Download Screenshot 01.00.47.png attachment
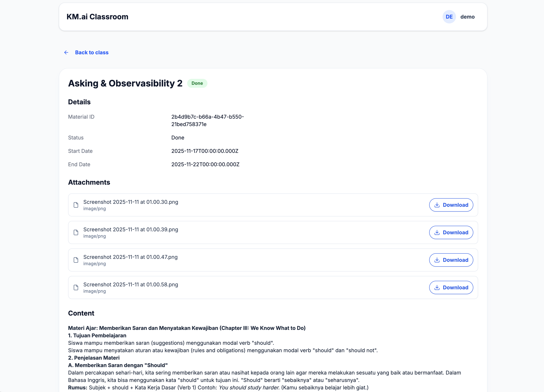The image size is (544, 392). point(451,260)
